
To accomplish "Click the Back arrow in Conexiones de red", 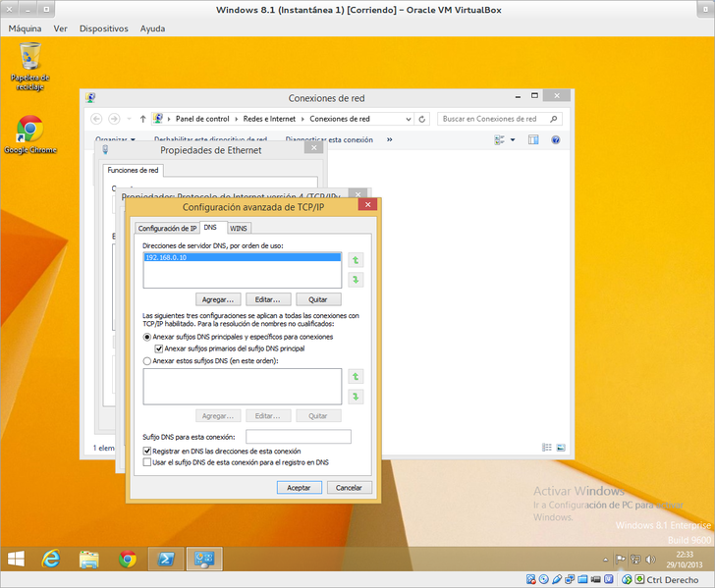I will (96, 119).
